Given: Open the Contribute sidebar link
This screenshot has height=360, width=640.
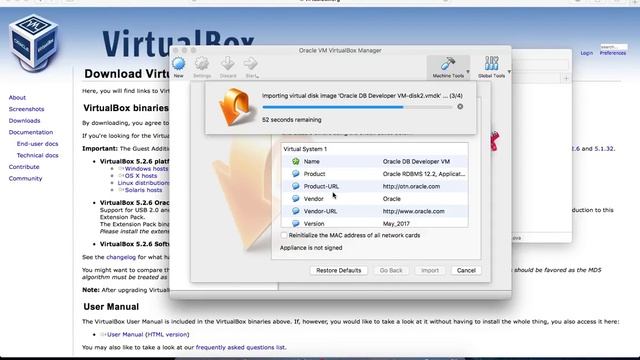Looking at the screenshot, I should coord(24,167).
